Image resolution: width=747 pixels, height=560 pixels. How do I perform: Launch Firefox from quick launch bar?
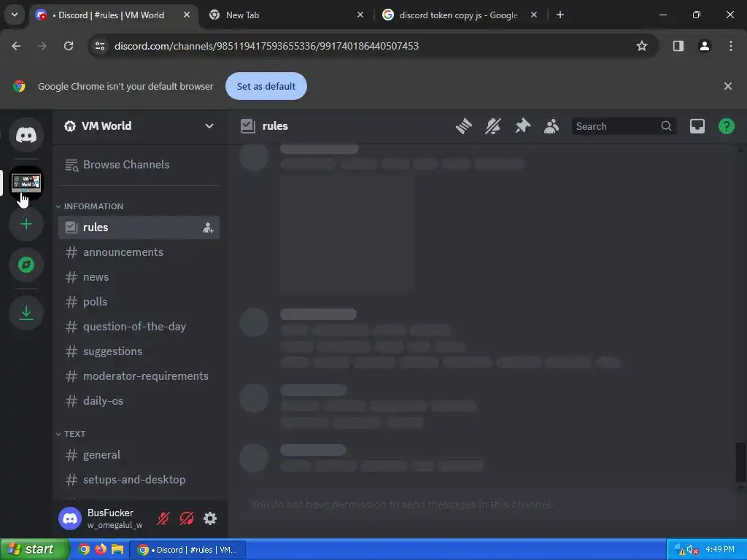[101, 550]
